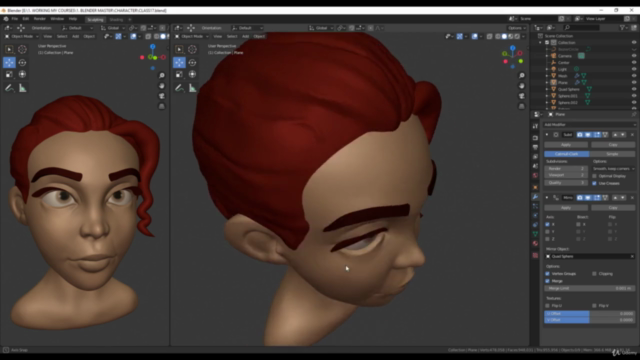640x360 pixels.
Task: Expand the Camera item in outliner
Action: point(547,56)
